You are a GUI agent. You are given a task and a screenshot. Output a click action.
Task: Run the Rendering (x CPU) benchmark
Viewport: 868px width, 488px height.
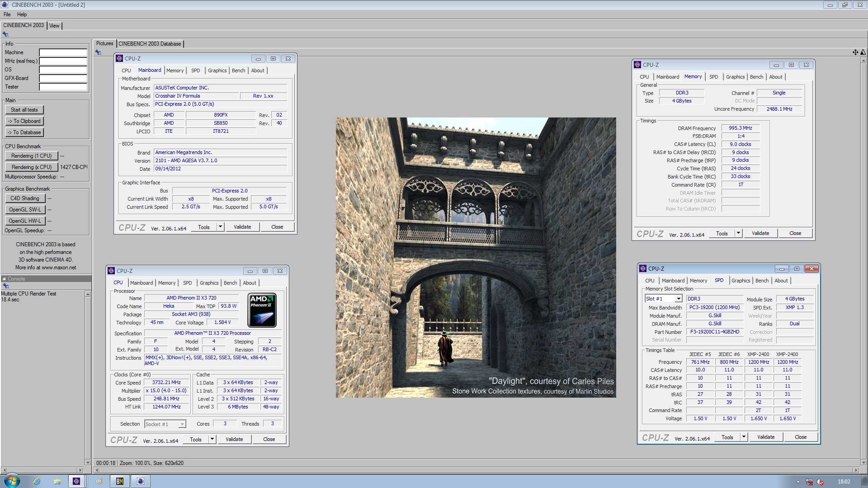pyautogui.click(x=32, y=167)
